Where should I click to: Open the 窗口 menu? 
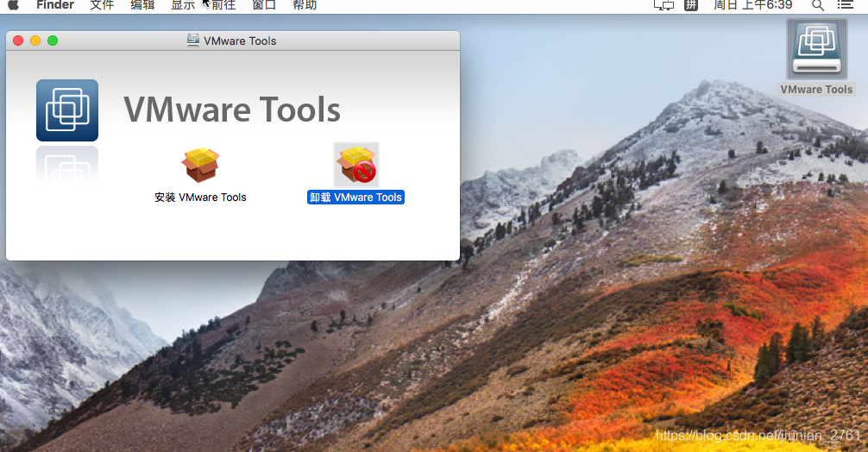coord(264,5)
